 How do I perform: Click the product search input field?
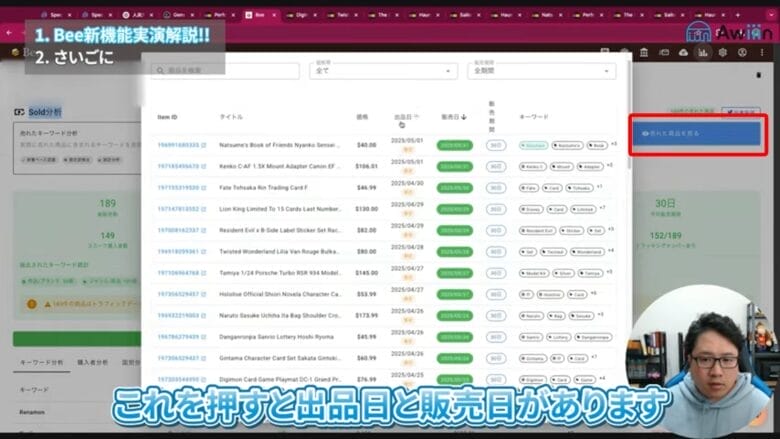pyautogui.click(x=228, y=71)
